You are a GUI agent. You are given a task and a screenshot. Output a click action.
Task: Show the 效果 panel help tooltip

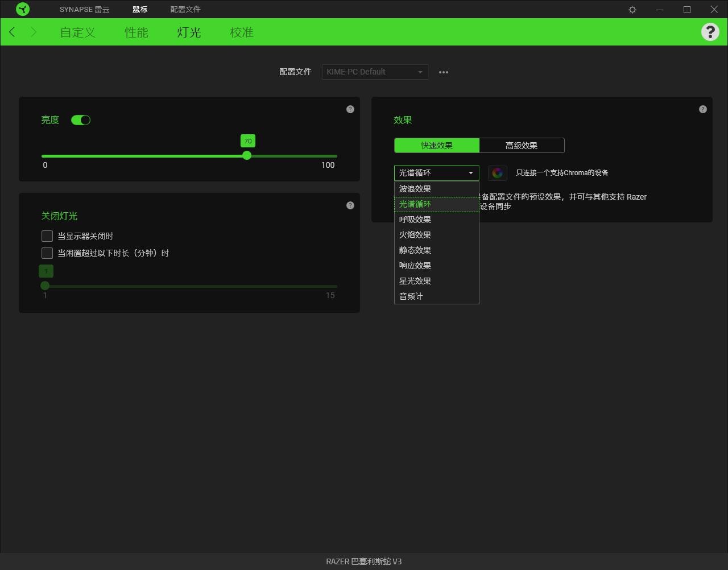point(703,109)
